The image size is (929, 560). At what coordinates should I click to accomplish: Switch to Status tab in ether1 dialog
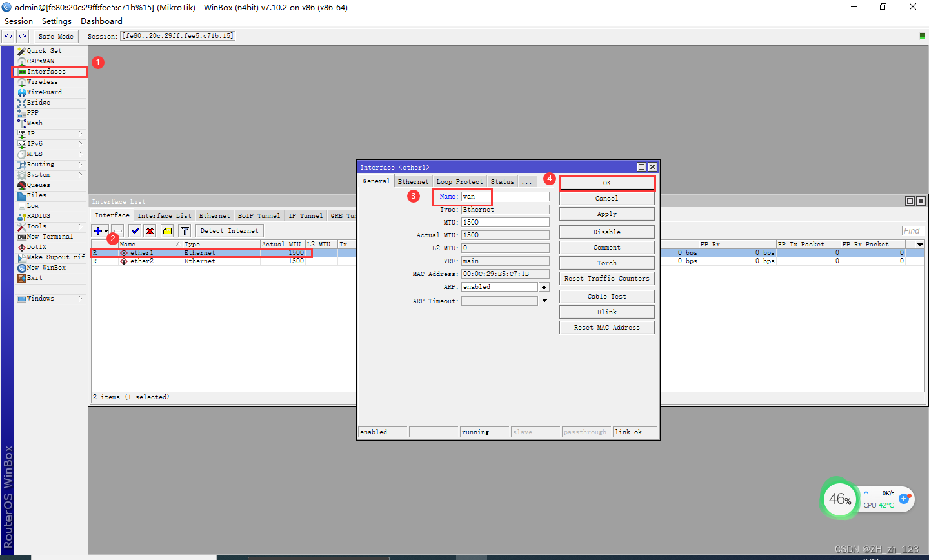coord(502,182)
